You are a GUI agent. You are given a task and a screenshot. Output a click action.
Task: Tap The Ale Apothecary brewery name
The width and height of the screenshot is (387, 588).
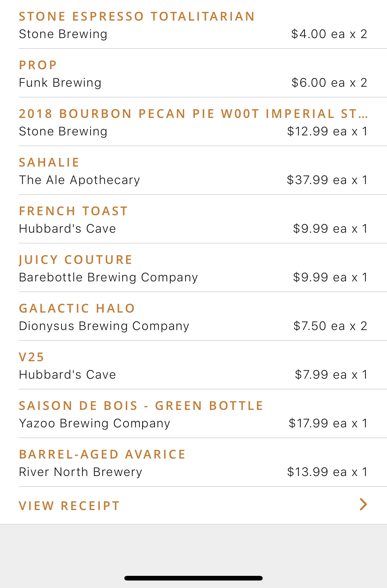(79, 180)
